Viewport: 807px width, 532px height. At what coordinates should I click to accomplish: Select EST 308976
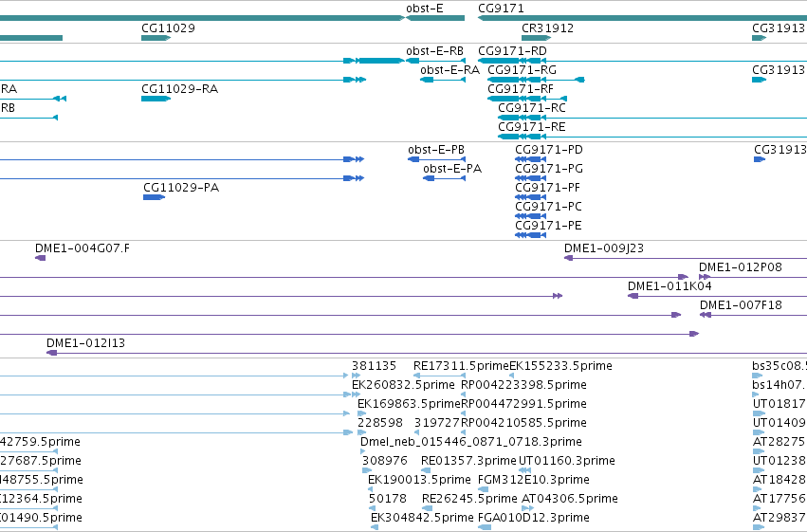pyautogui.click(x=367, y=470)
